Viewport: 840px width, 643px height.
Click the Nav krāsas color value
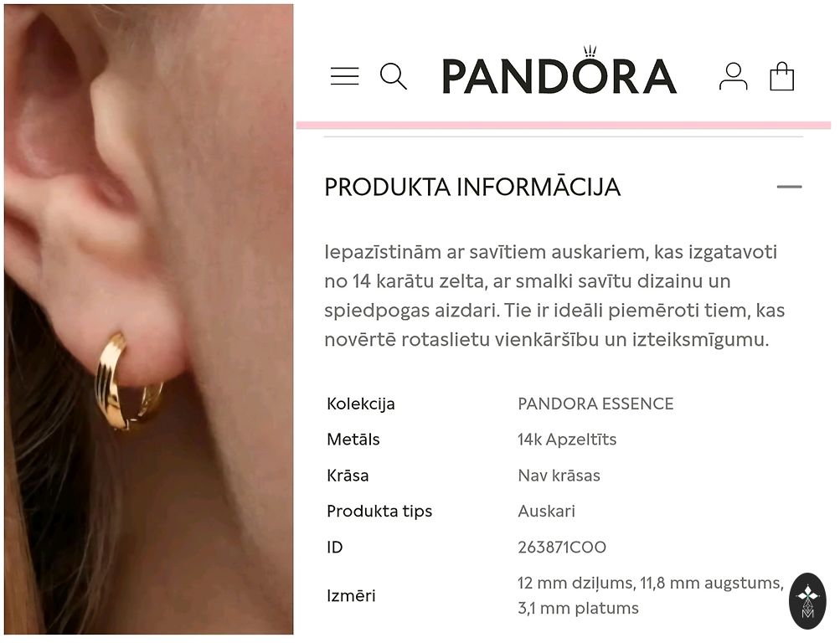(x=559, y=476)
